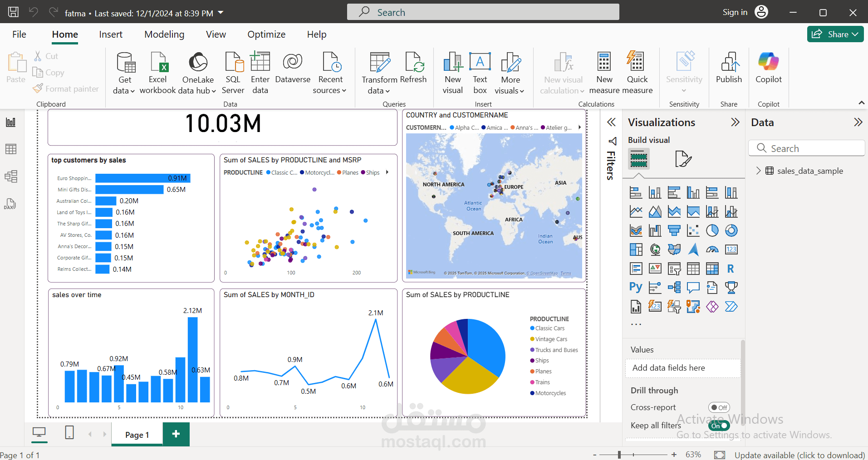
Task: Switch to the Insert ribbon tab
Action: (x=111, y=34)
